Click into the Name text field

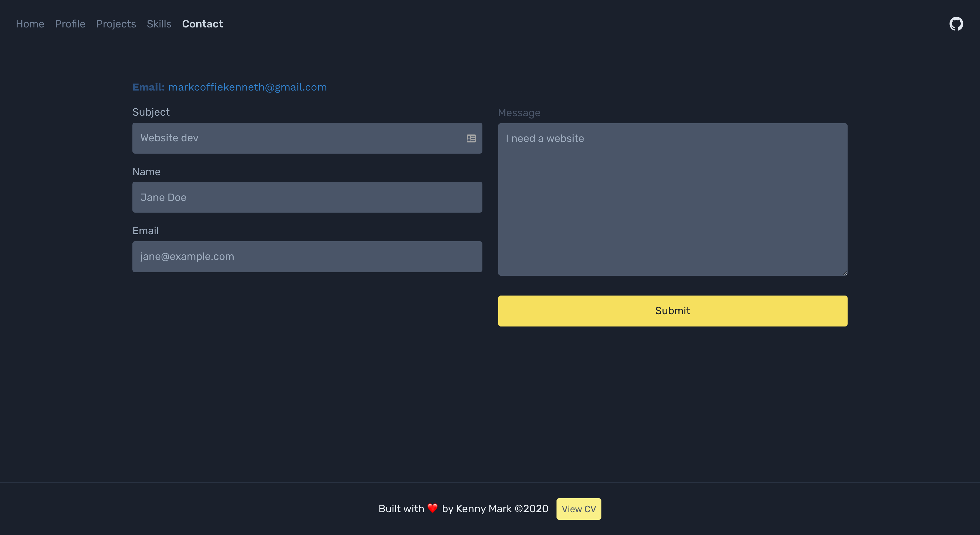point(307,197)
